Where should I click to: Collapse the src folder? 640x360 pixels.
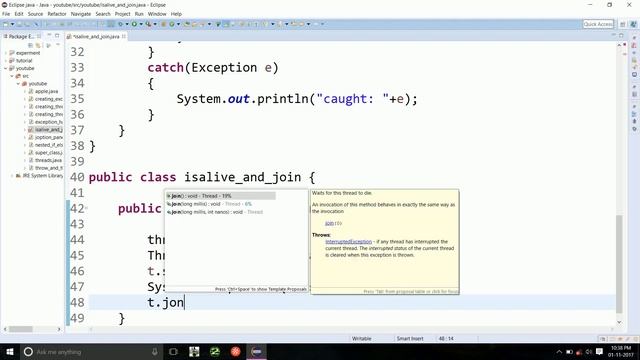coord(12,76)
